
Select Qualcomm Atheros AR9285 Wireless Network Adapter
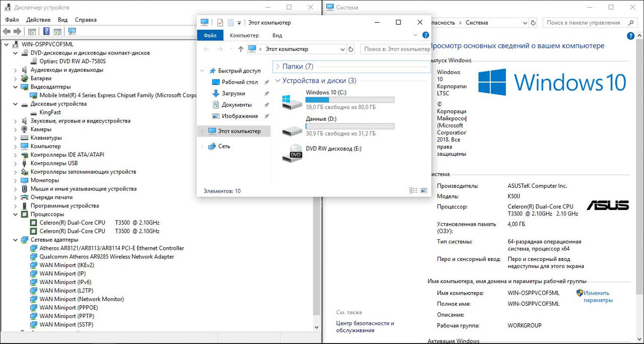107,256
